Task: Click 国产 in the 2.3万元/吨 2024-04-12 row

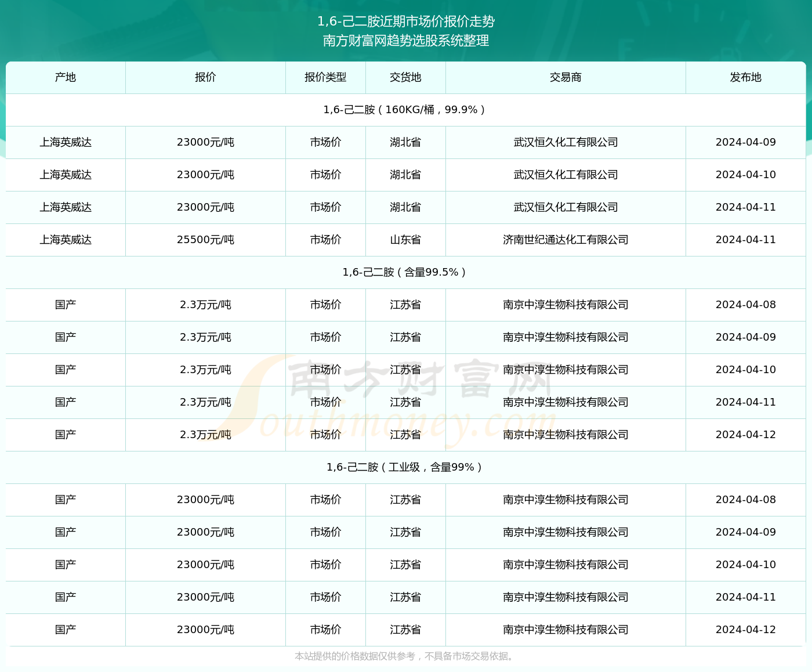Action: click(x=66, y=435)
